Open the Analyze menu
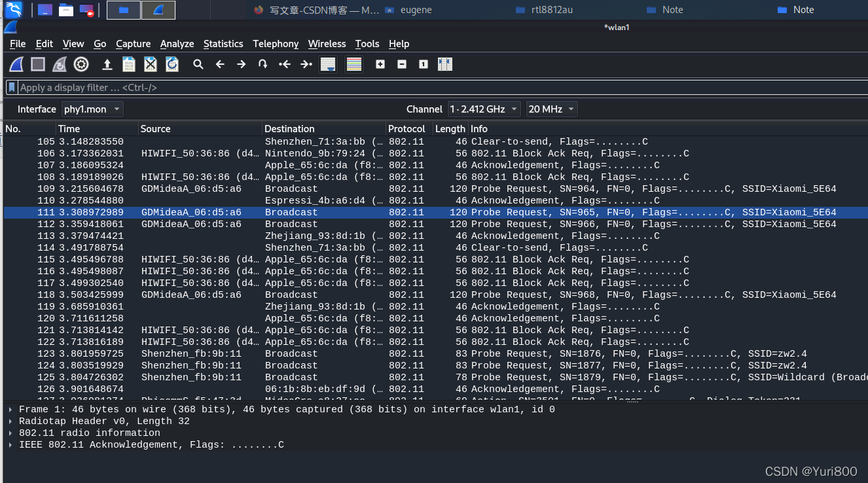 click(x=177, y=43)
